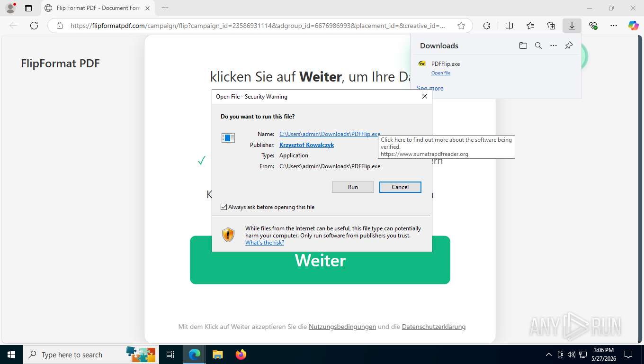Open the Downloads toolbar button
This screenshot has height=364, width=644.
click(572, 26)
